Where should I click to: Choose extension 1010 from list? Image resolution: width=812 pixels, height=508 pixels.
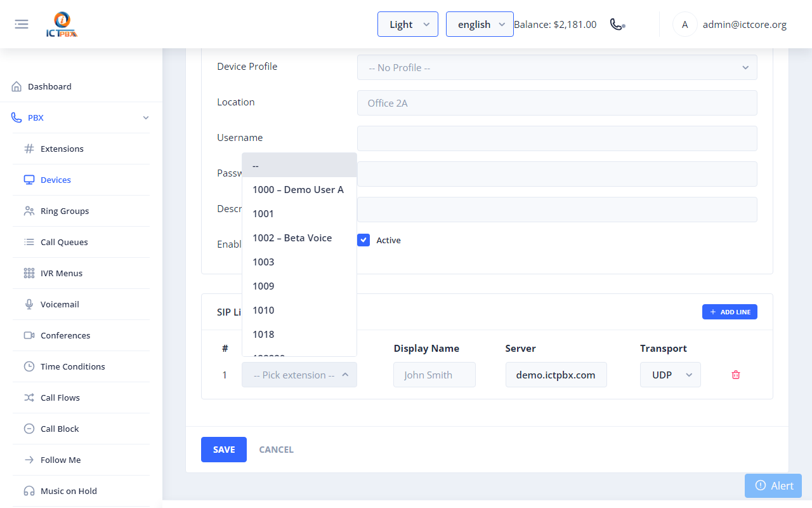pyautogui.click(x=299, y=310)
